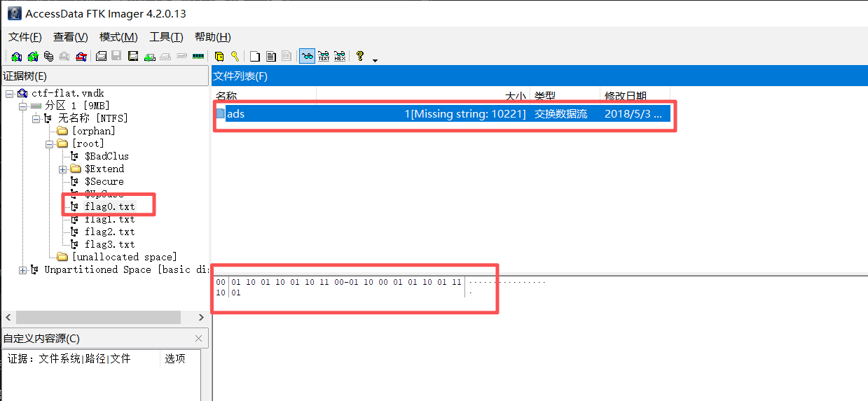Select $Secure in the tree

click(104, 181)
